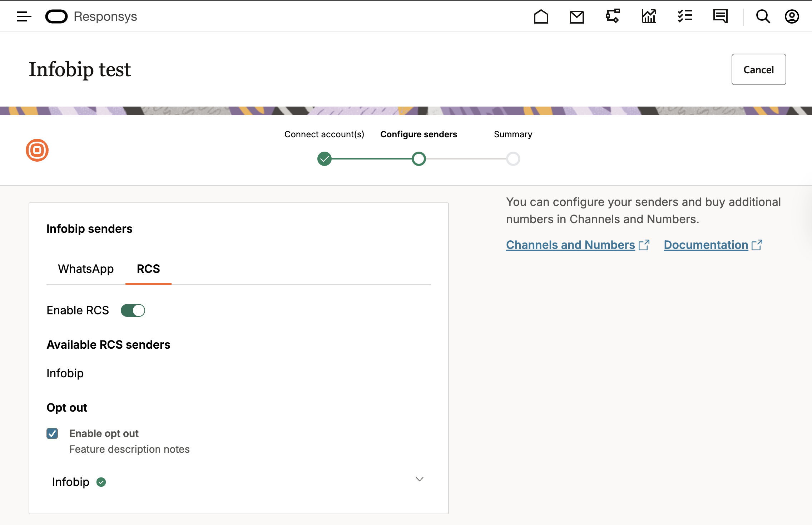Expand the Infobip sender row chevron
Viewport: 812px width, 525px height.
click(x=420, y=479)
